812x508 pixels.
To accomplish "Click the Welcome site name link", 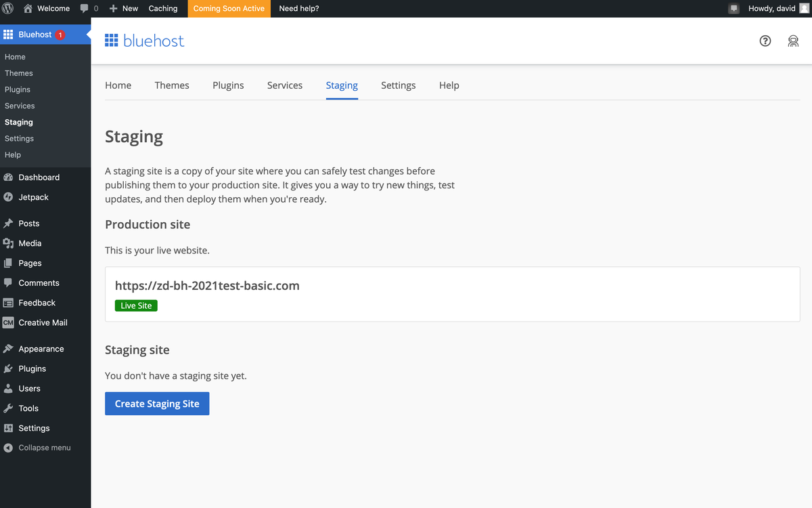I will pyautogui.click(x=53, y=9).
